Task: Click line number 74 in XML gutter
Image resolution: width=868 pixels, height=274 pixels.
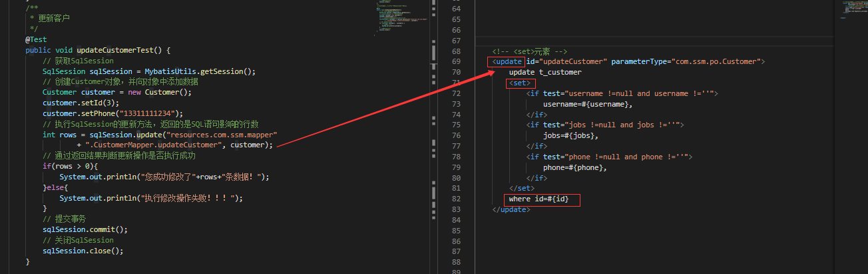Action: click(456, 115)
